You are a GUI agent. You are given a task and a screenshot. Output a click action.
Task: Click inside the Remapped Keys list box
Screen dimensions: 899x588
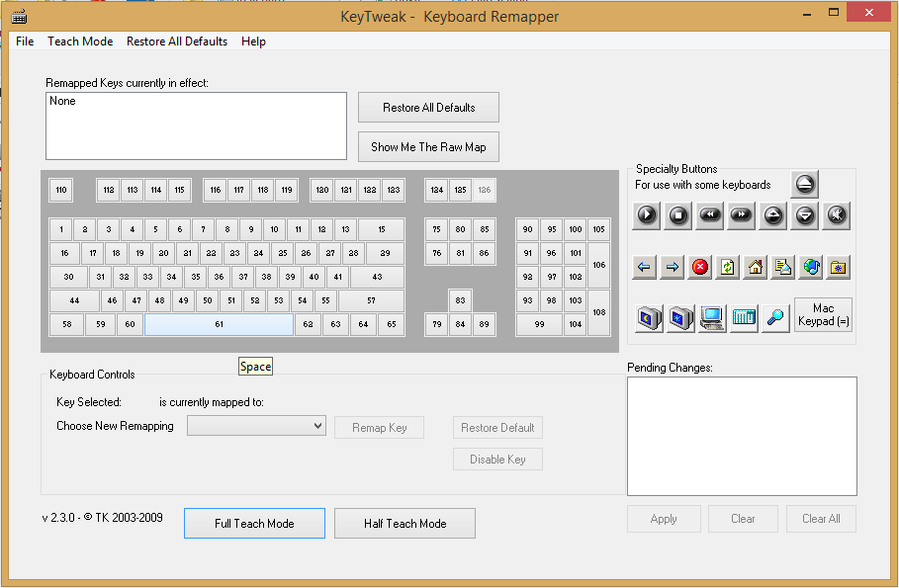(196, 126)
